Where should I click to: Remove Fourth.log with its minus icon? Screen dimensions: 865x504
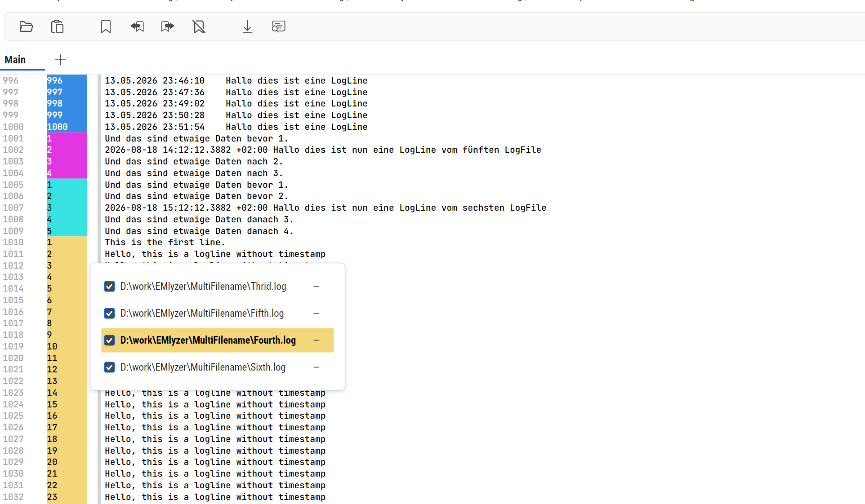click(x=316, y=340)
